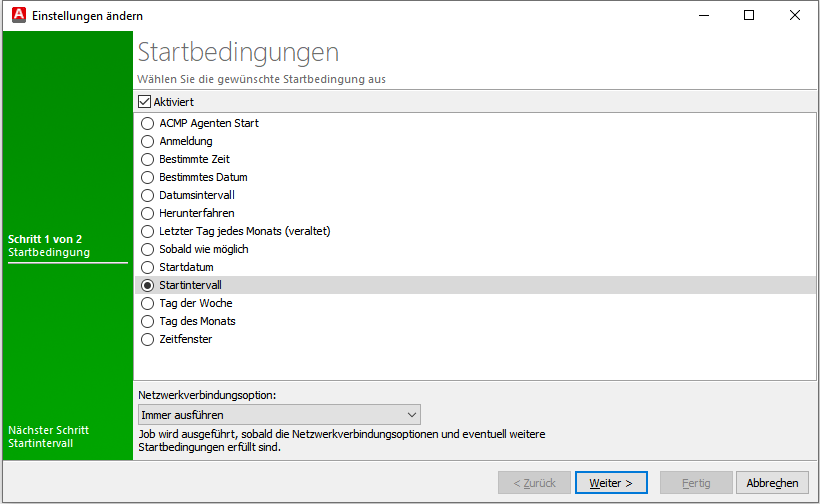Screen dimensions: 820x504
Task: Choose the Sobald wie möglich option
Action: coord(148,249)
